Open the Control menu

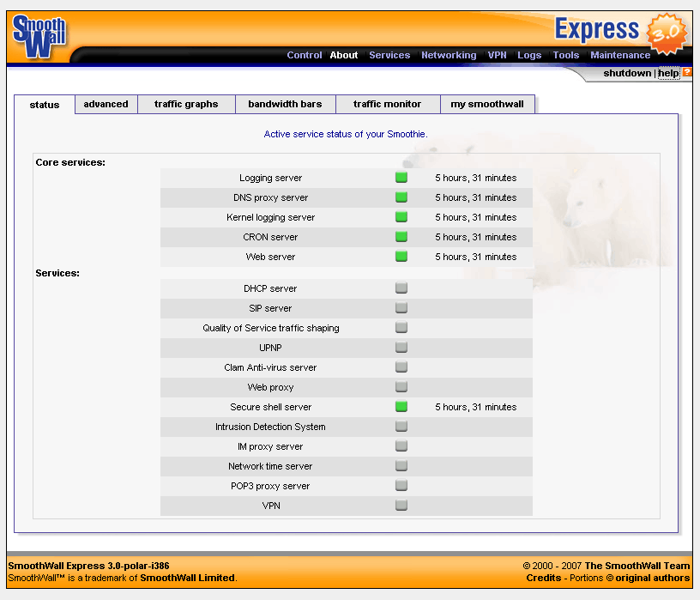coord(304,55)
